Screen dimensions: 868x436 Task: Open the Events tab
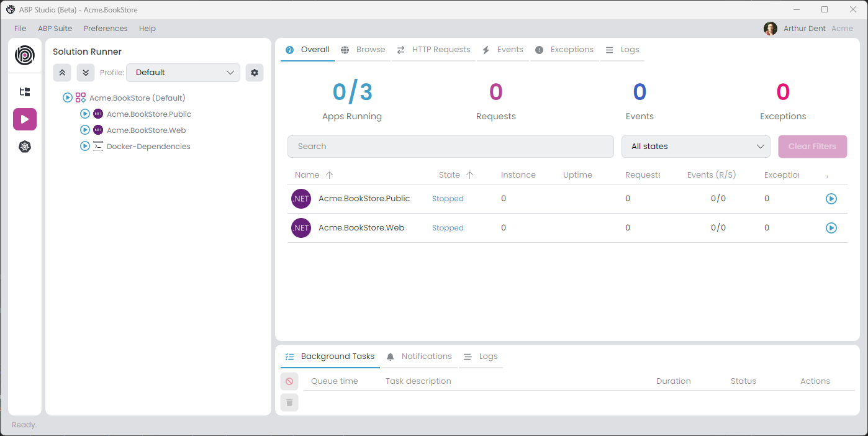point(503,50)
